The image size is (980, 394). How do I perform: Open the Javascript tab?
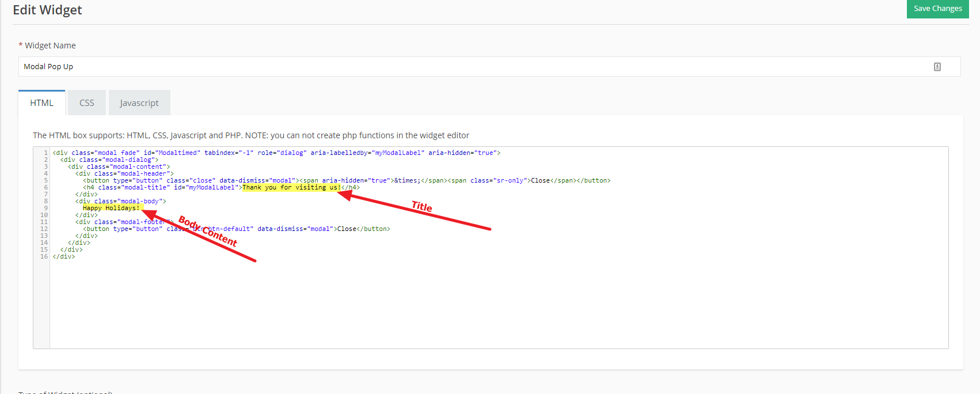(139, 103)
